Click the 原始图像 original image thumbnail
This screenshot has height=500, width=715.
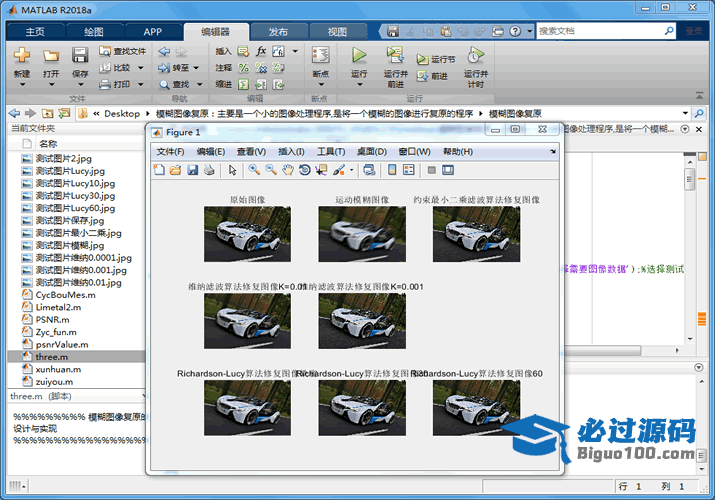tap(247, 234)
